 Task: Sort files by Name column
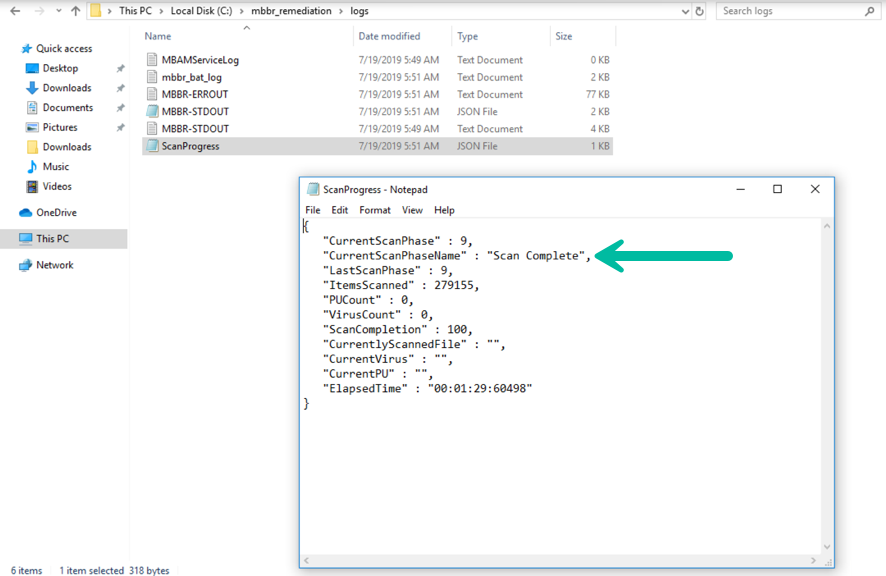pyautogui.click(x=158, y=36)
